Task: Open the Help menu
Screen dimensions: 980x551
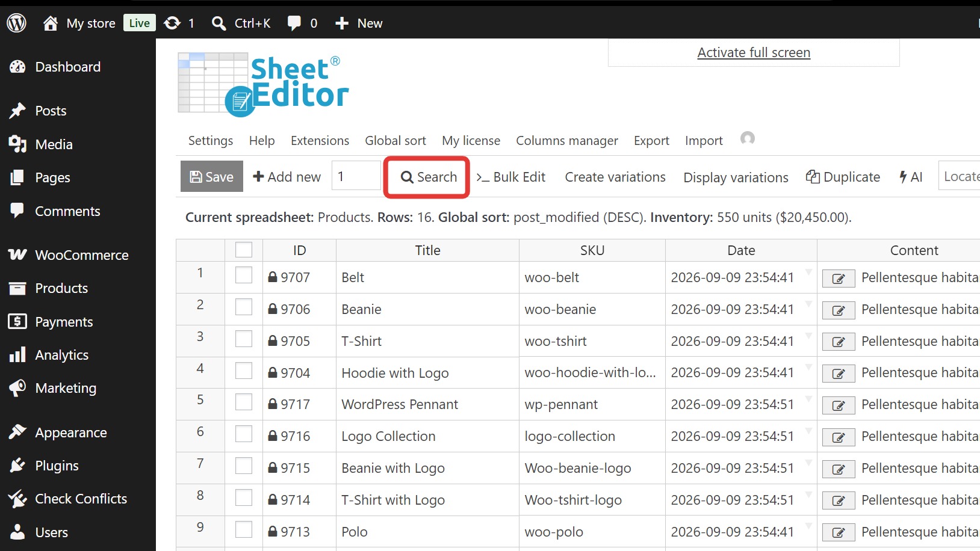Action: (262, 141)
